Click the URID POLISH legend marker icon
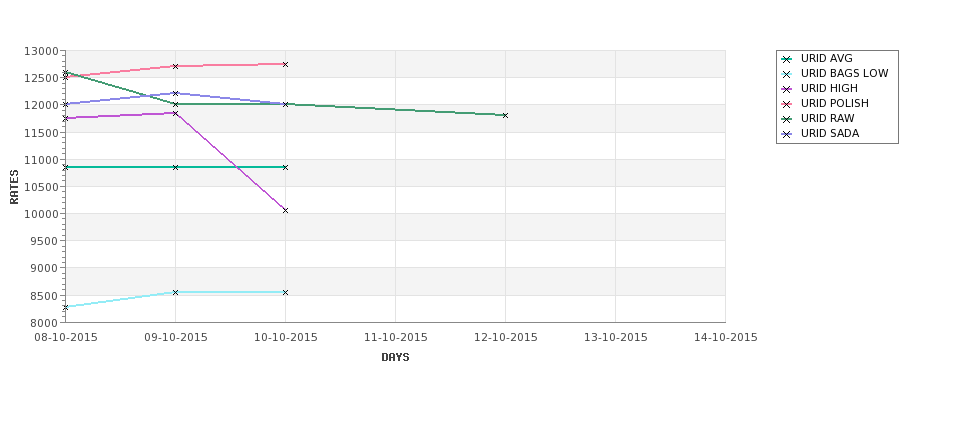This screenshot has height=429, width=975. [787, 104]
